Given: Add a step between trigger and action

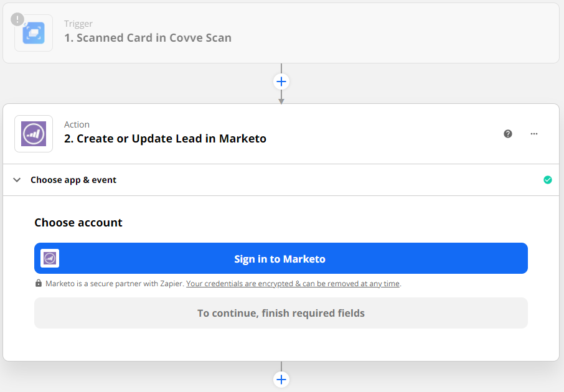Looking at the screenshot, I should pos(281,82).
